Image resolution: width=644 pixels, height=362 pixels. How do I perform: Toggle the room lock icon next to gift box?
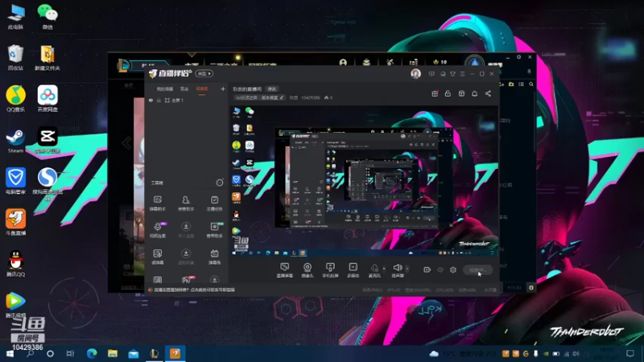[448, 93]
